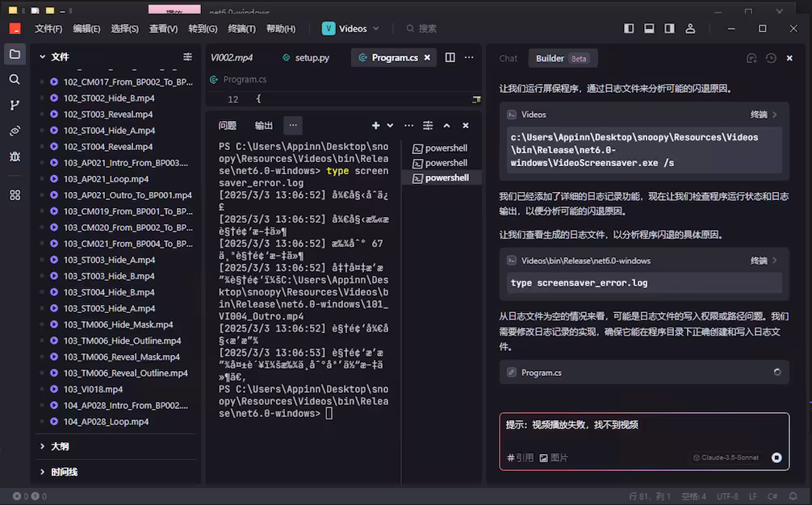Image resolution: width=812 pixels, height=505 pixels.
Task: Open 103_VI018.mp4 in file list
Action: pyautogui.click(x=93, y=389)
